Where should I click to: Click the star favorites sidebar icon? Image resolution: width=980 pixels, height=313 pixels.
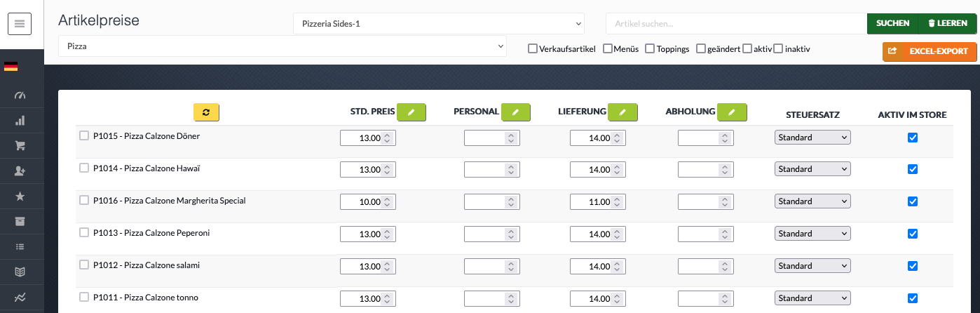(x=20, y=197)
